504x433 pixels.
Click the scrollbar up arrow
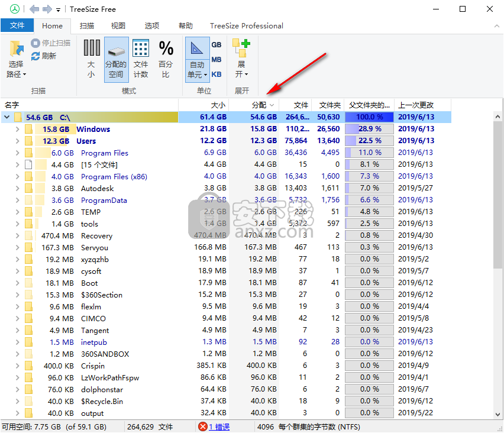pos(497,117)
